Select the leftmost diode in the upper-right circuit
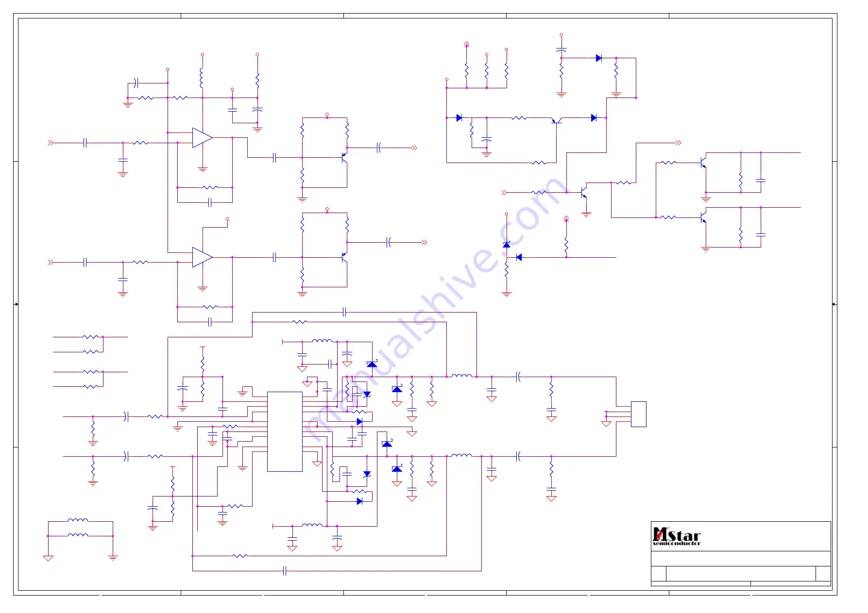This screenshot has height=613, width=868. [x=459, y=117]
